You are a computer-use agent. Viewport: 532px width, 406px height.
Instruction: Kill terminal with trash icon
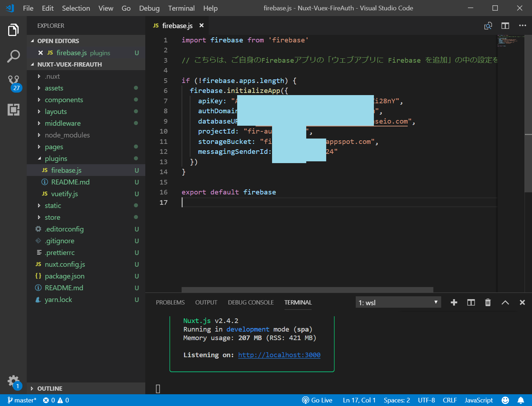[488, 302]
